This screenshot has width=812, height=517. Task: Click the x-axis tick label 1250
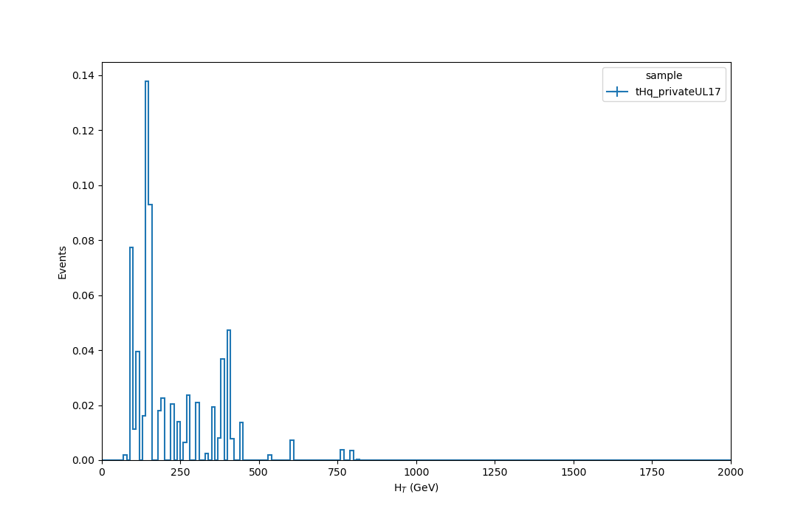pos(495,472)
